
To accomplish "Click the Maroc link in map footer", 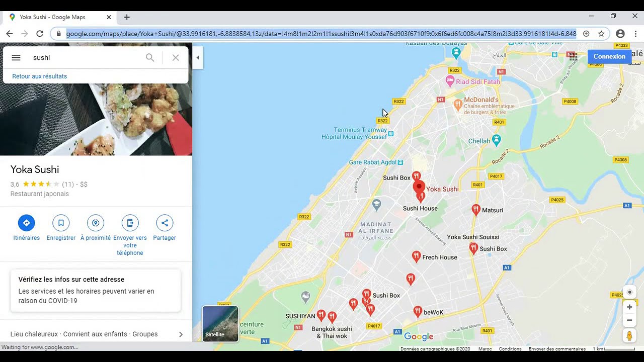I will [485, 349].
